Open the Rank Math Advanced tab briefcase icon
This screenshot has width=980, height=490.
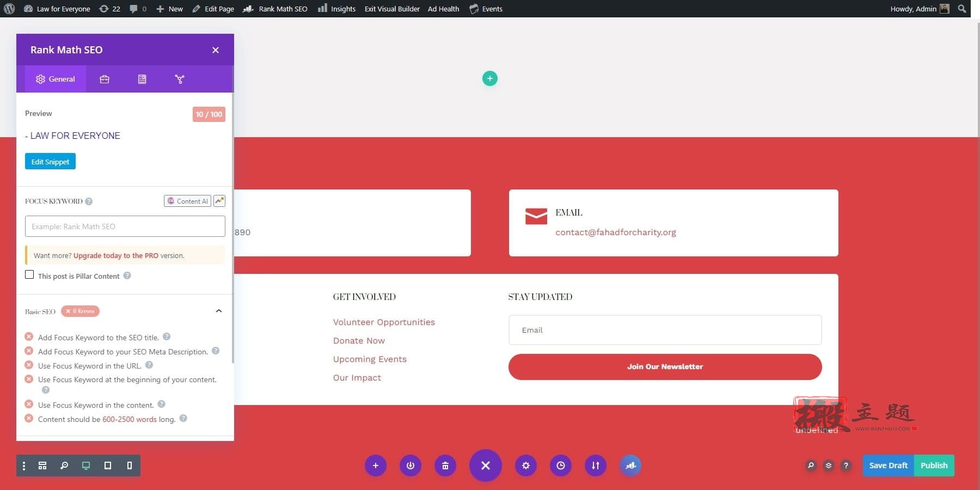[105, 79]
